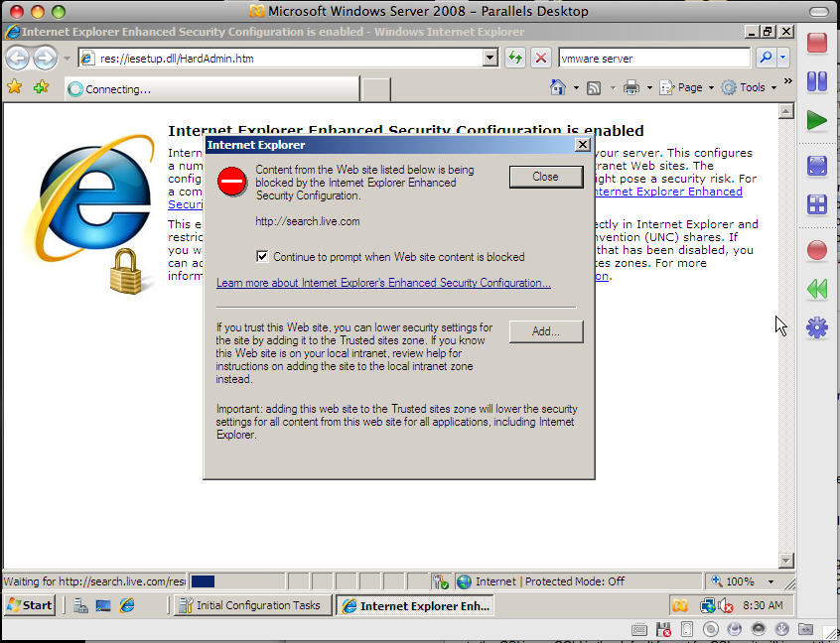
Task: Click scroll up arrow on page scrollbar
Action: click(786, 111)
